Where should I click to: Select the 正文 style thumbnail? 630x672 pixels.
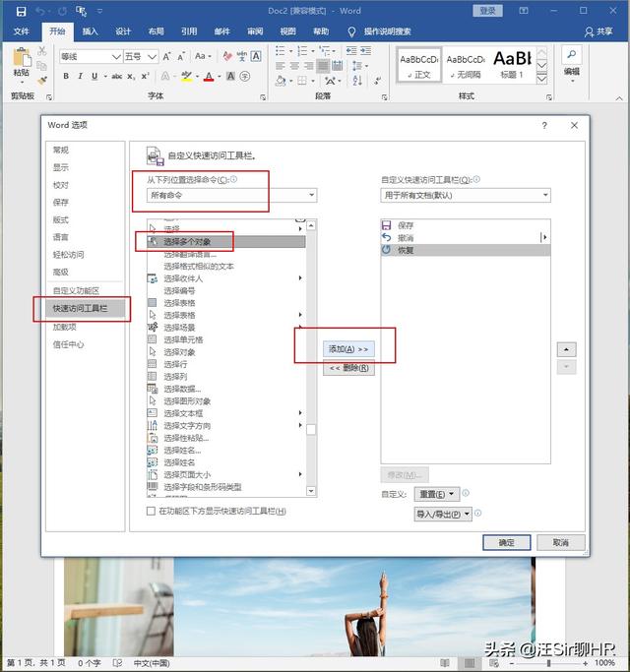(418, 66)
